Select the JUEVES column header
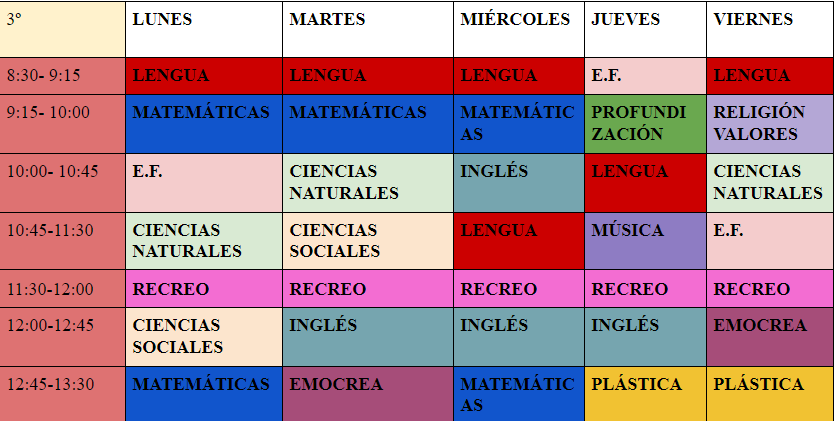The width and height of the screenshot is (834, 421). pyautogui.click(x=645, y=29)
